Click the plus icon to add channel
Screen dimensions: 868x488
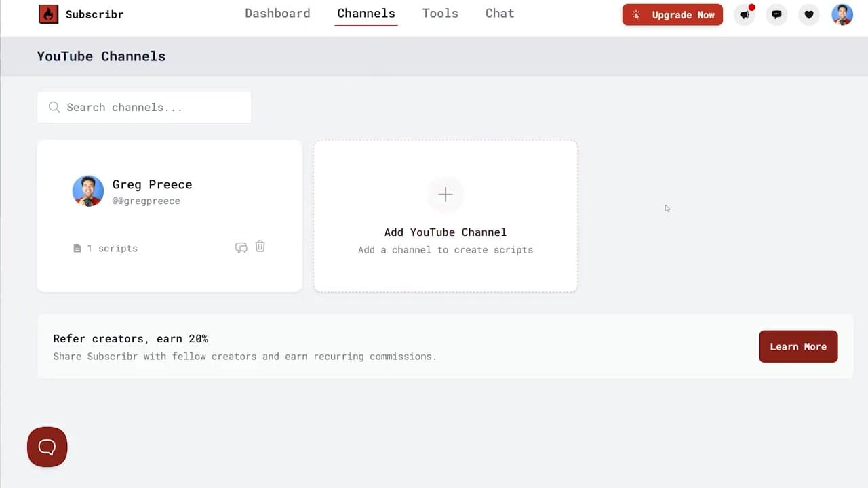tap(445, 195)
